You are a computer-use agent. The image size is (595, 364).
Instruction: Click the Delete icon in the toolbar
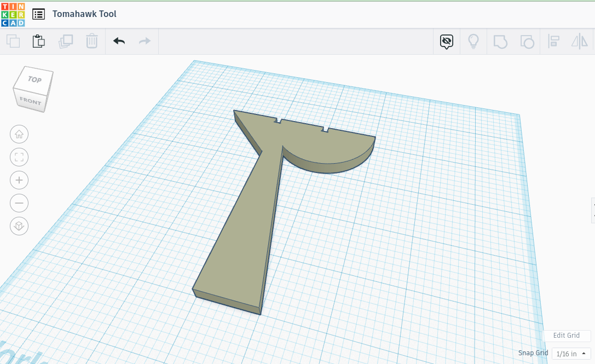click(x=91, y=41)
